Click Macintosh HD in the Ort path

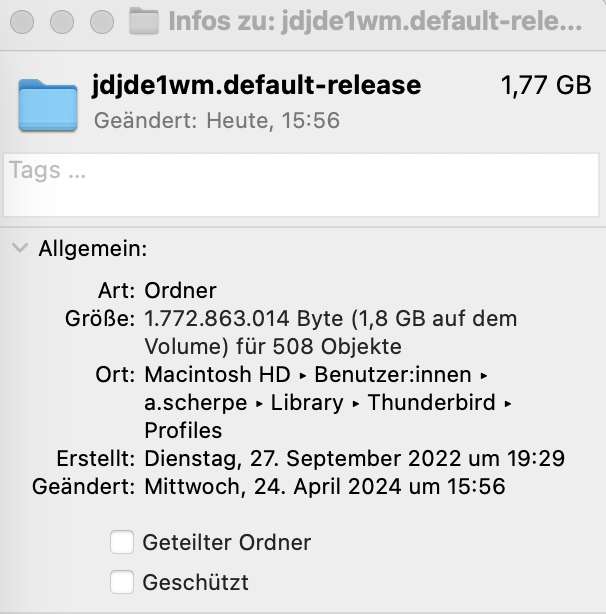217,376
